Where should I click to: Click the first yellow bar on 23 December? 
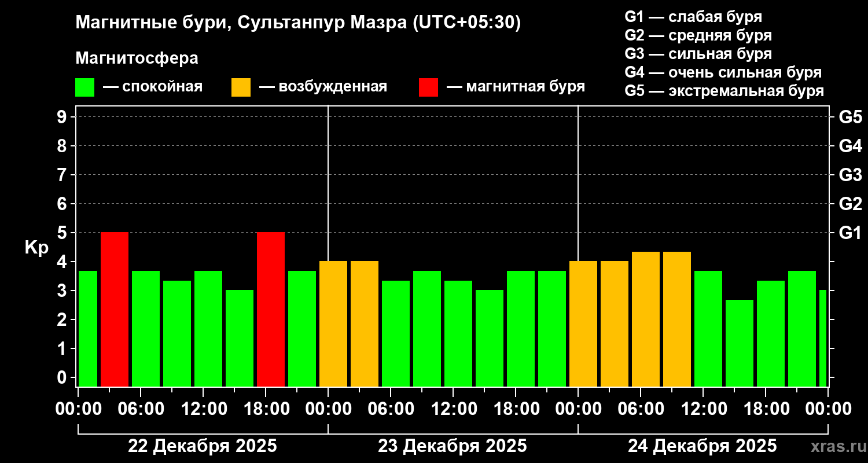(x=333, y=324)
